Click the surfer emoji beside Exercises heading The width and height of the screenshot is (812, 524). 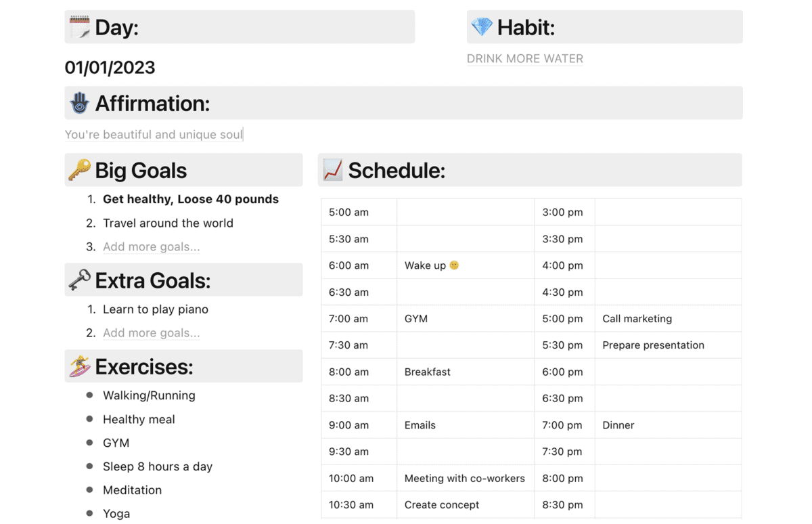click(80, 366)
